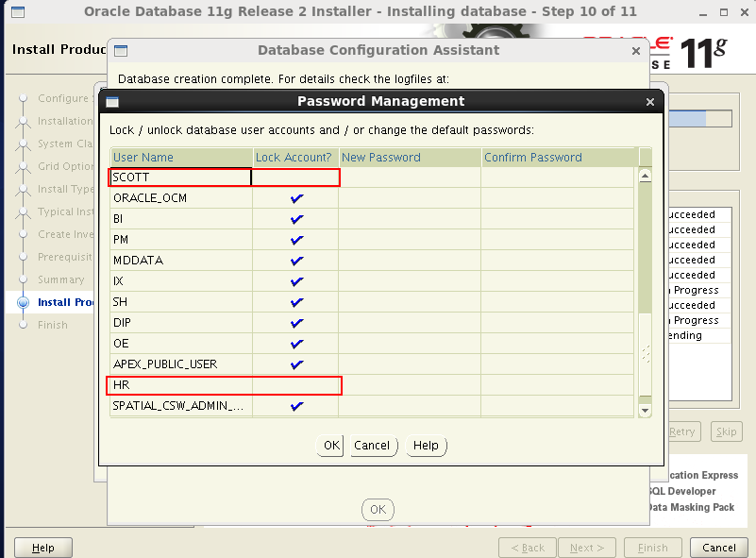756x558 pixels.
Task: Select the Create Inventory step in sidebar
Action: coord(65,234)
